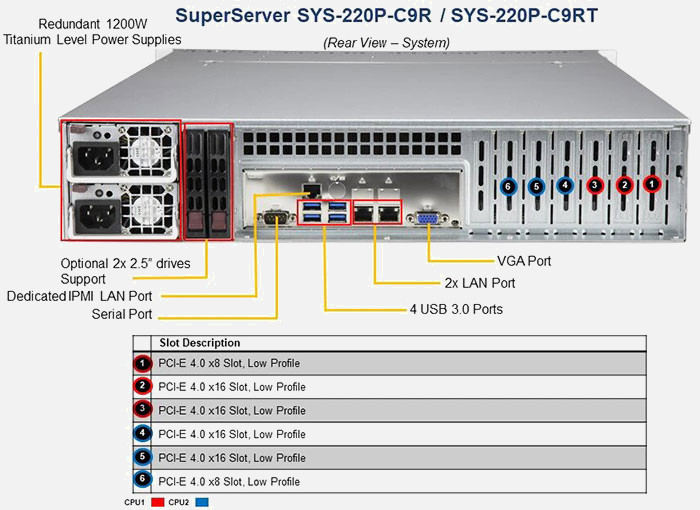
Task: Click the 'Optional 2x 2.5" drives Support' label
Action: tap(125, 271)
